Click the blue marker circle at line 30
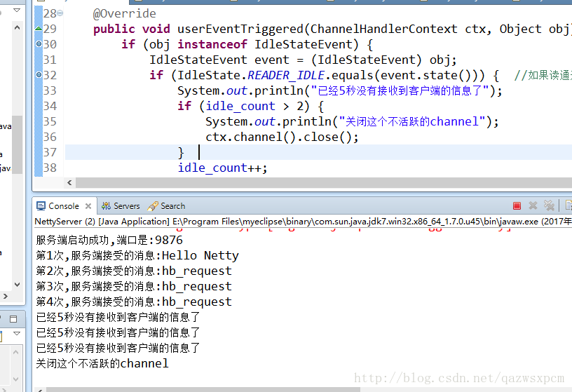Viewport: 572px width, 392px height. pos(39,44)
